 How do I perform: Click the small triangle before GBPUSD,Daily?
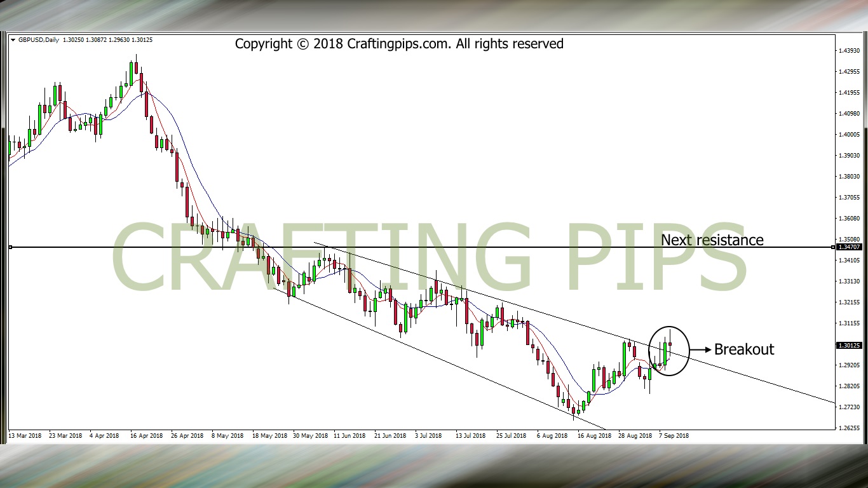tap(13, 40)
